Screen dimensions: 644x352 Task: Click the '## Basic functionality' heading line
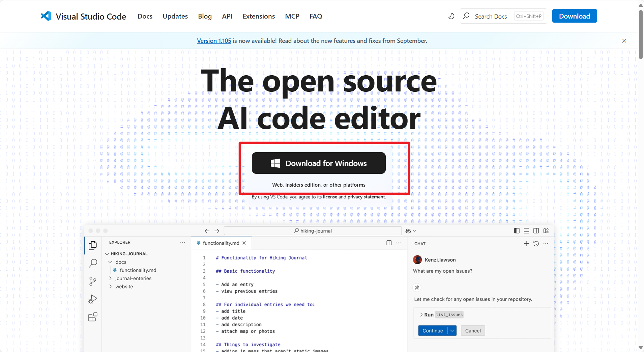point(245,271)
